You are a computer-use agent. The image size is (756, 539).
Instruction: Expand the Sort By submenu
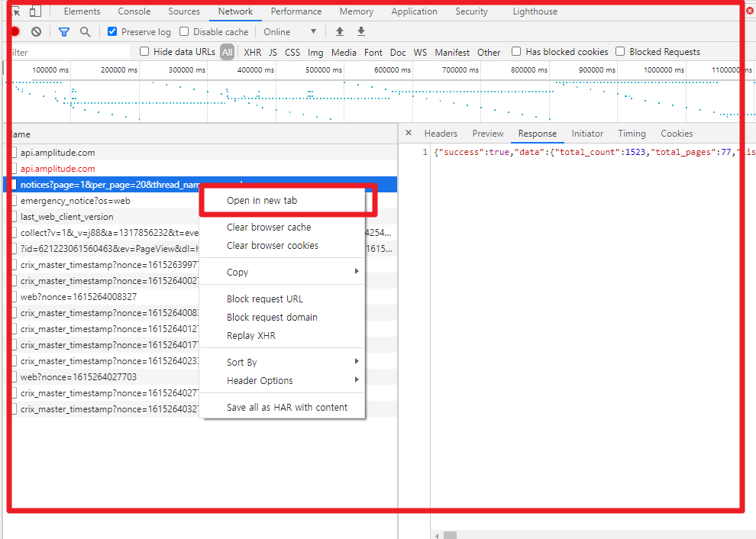pos(282,362)
